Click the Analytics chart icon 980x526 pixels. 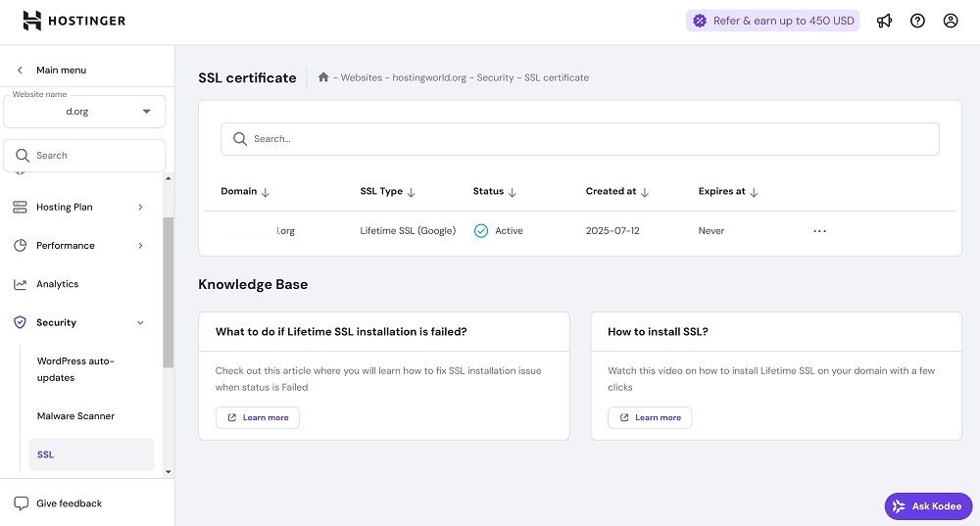point(20,284)
